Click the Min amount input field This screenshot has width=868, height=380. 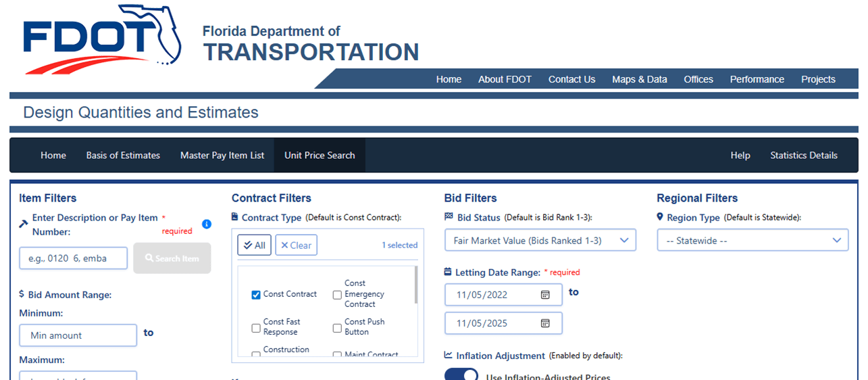pyautogui.click(x=78, y=335)
